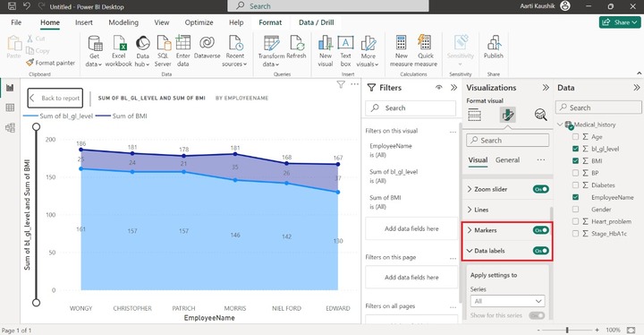This screenshot has width=644, height=335.
Task: Expand the Lines section
Action: pyautogui.click(x=470, y=210)
